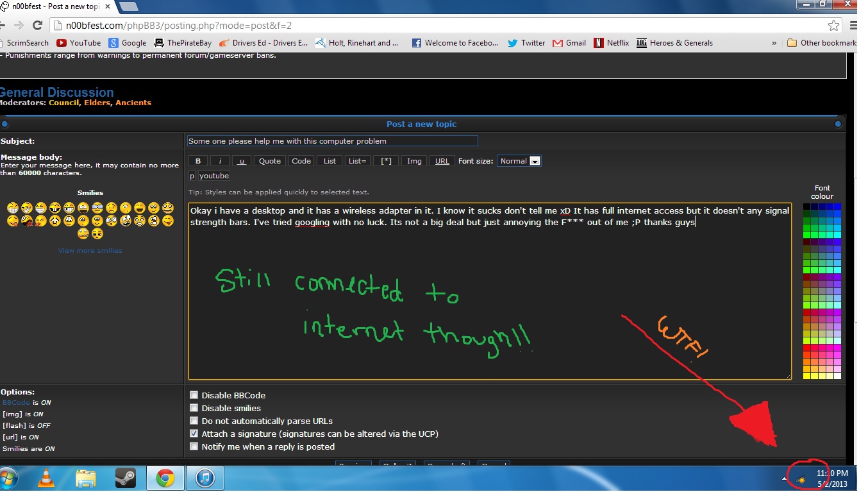Click the [*] list item button
Viewport: 868px width, 492px height.
pyautogui.click(x=386, y=161)
